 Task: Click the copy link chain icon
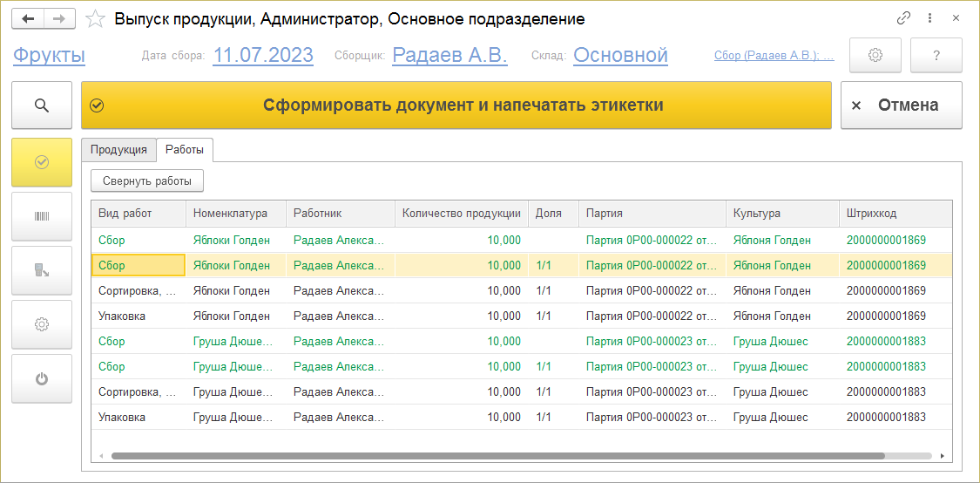coord(903,18)
